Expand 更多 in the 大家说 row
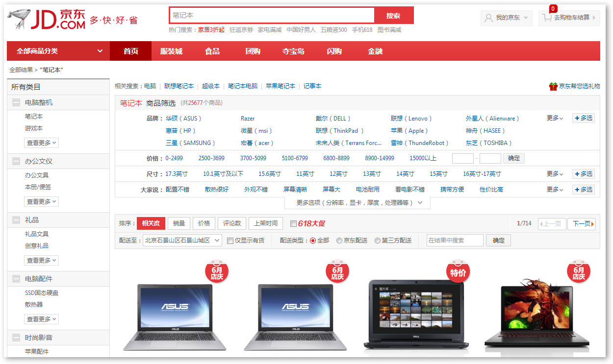Viewport: 613px width, 364px height. coord(555,190)
